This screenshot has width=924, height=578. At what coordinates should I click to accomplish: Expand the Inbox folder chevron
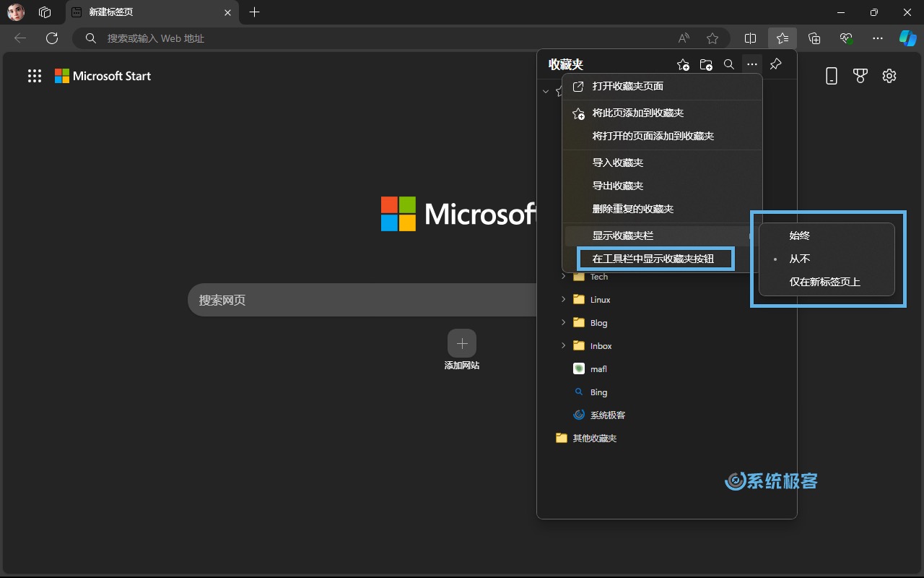click(563, 346)
